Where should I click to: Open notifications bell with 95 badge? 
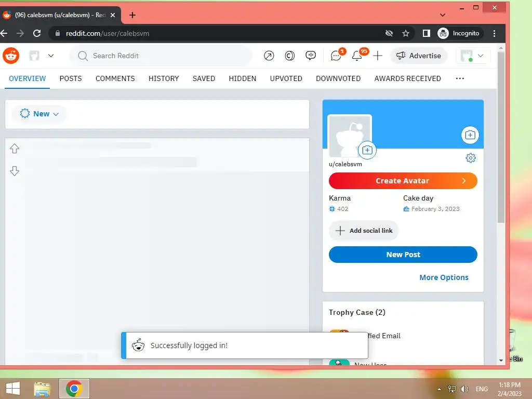coord(357,56)
